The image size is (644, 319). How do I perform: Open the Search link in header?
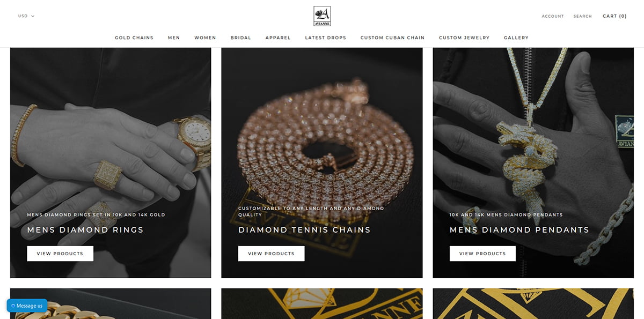pyautogui.click(x=582, y=17)
